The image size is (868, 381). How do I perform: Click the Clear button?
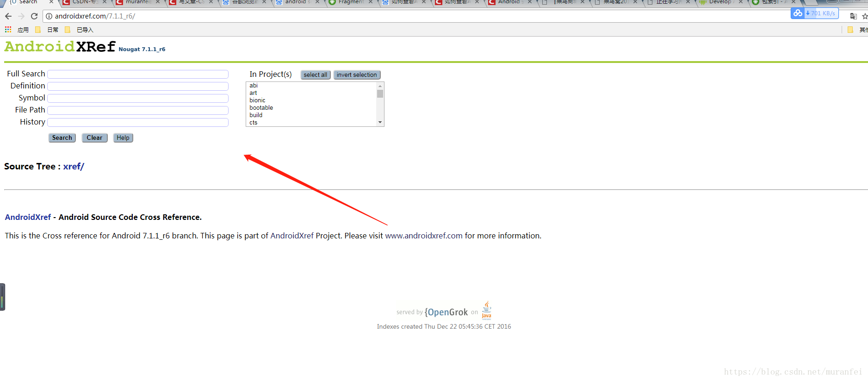coord(94,138)
